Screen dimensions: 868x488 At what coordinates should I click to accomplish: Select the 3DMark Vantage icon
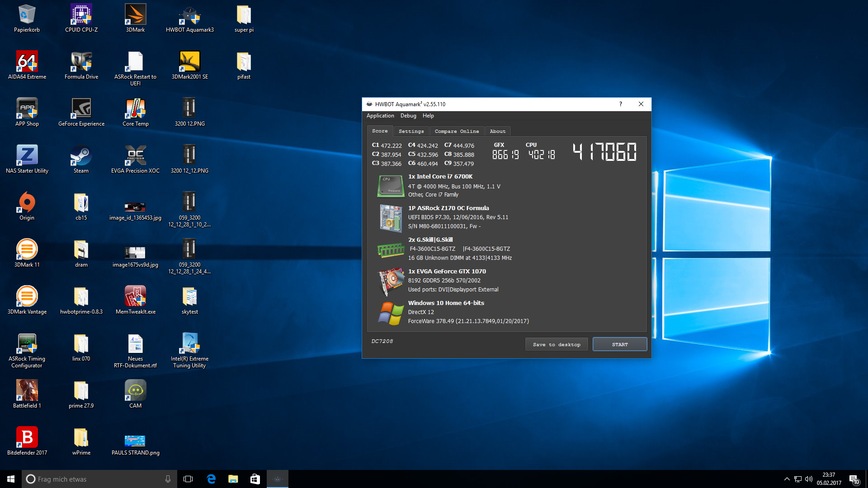click(x=27, y=300)
